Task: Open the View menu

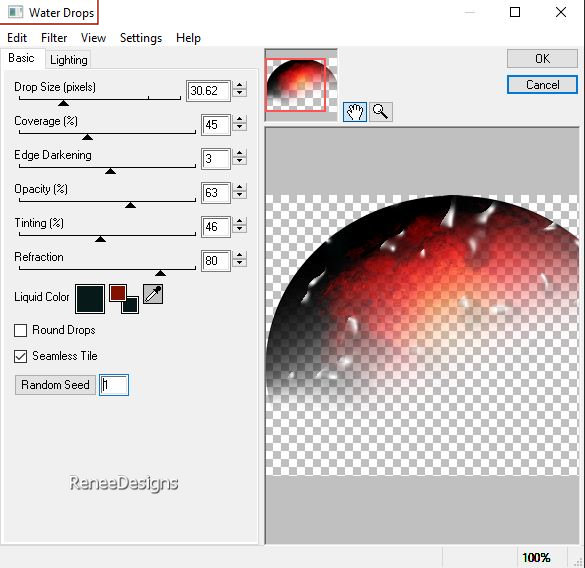Action: point(94,38)
